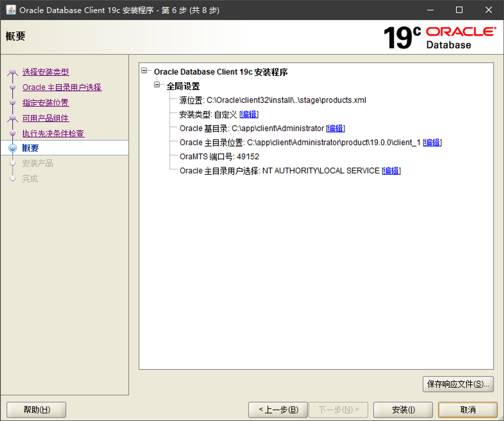Select the OraMTS 端口号 tree entry
The image size is (504, 421).
click(x=219, y=157)
